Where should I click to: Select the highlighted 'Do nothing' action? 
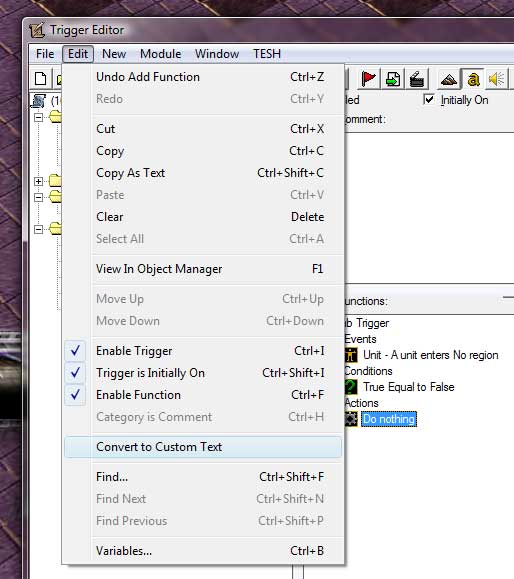click(x=389, y=419)
